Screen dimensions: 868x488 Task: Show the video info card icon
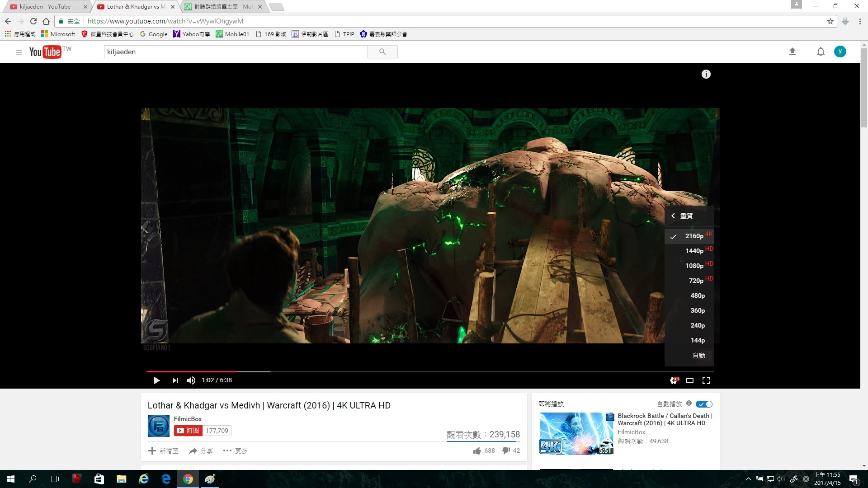click(706, 74)
